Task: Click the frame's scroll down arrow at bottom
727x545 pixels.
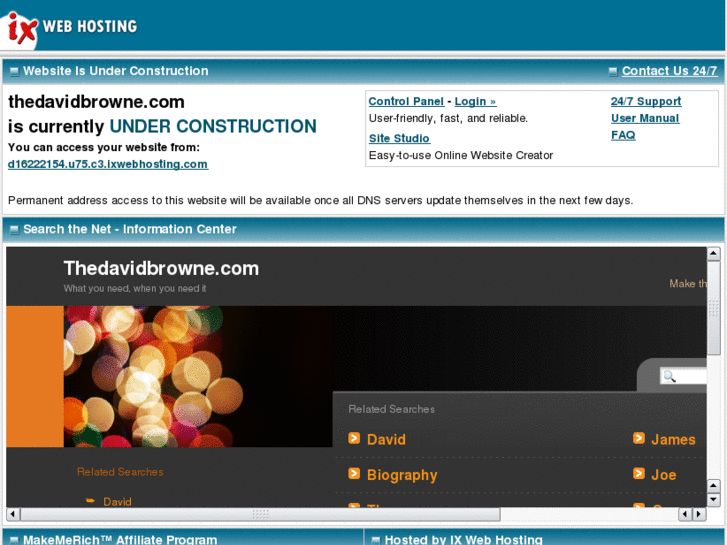Action: [714, 500]
